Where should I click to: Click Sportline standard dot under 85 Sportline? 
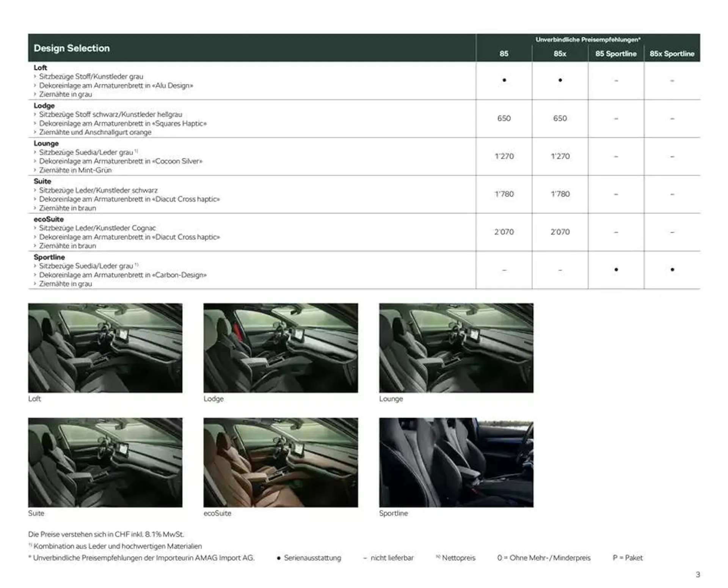[x=616, y=270]
